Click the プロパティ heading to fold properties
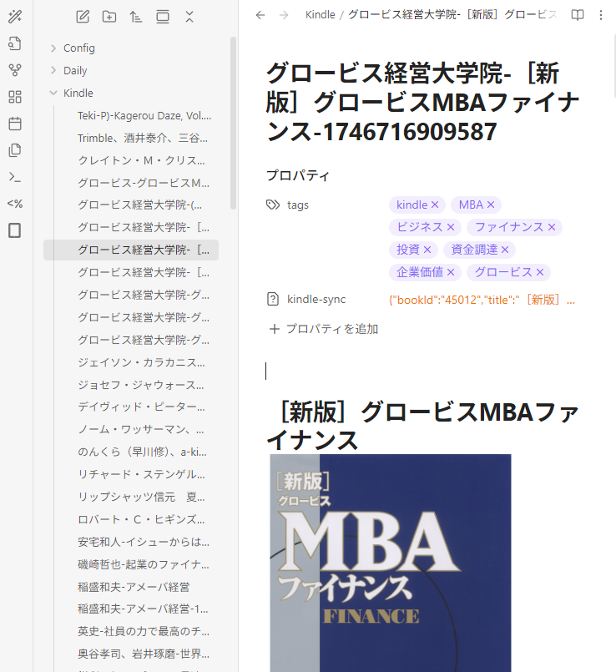 (x=298, y=175)
